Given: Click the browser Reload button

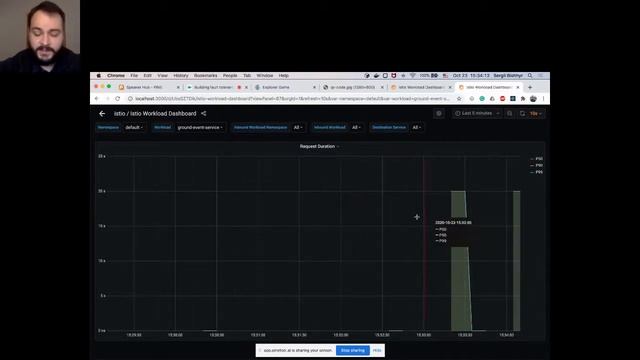Looking at the screenshot, I should click(x=118, y=99).
